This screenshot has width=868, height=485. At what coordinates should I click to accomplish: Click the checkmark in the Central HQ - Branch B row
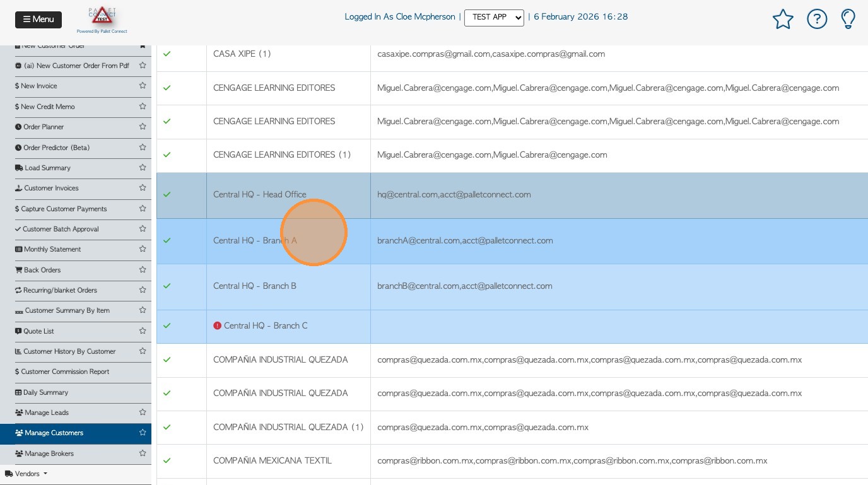click(x=167, y=286)
